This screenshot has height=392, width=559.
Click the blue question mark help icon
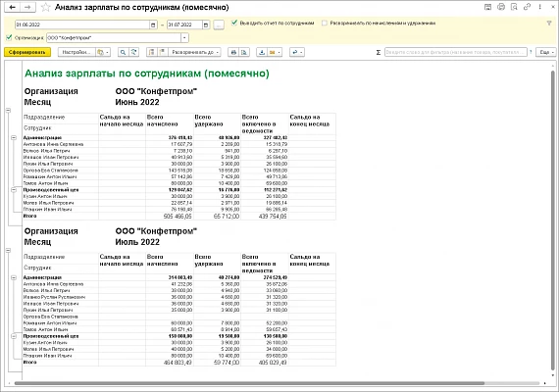531,52
